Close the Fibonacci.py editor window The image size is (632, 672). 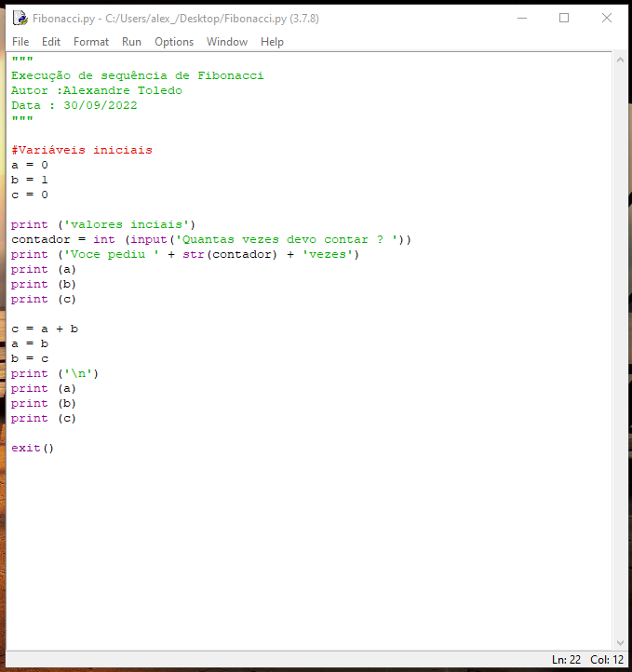(x=607, y=18)
